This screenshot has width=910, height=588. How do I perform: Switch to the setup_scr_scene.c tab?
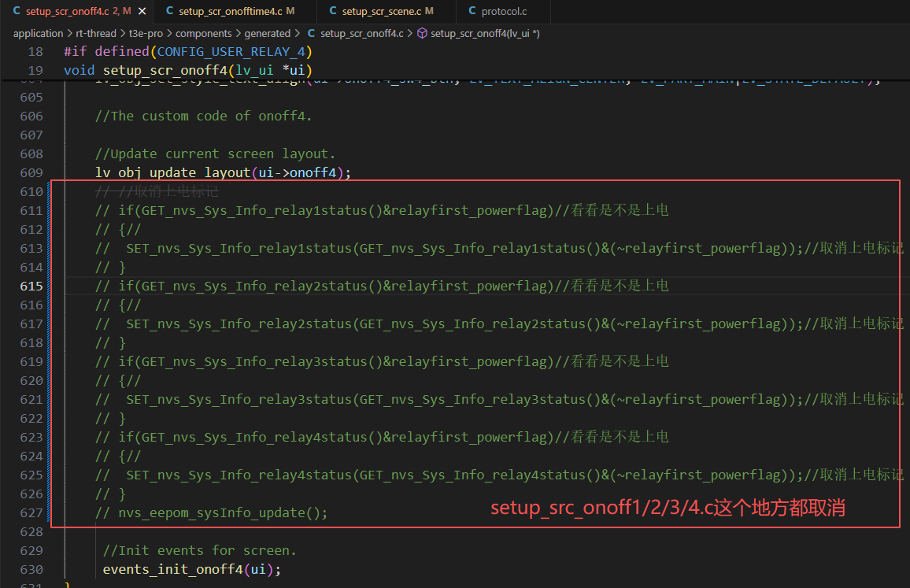tap(382, 11)
